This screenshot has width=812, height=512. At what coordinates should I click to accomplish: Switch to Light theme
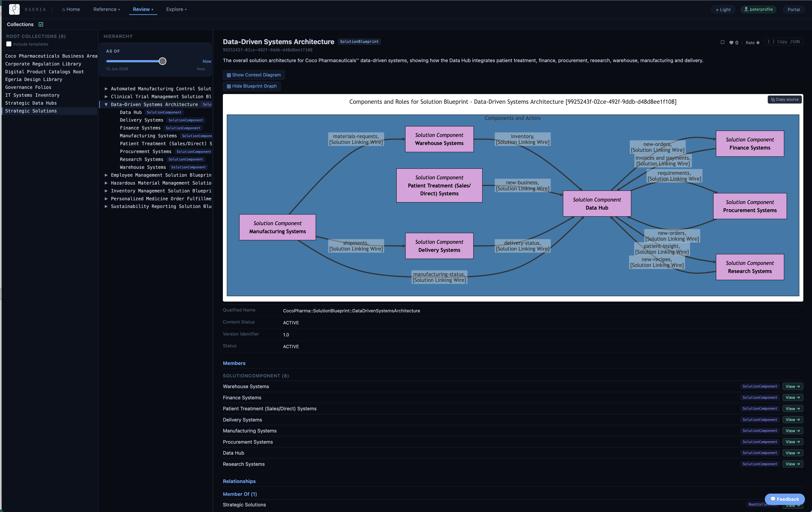(x=723, y=10)
